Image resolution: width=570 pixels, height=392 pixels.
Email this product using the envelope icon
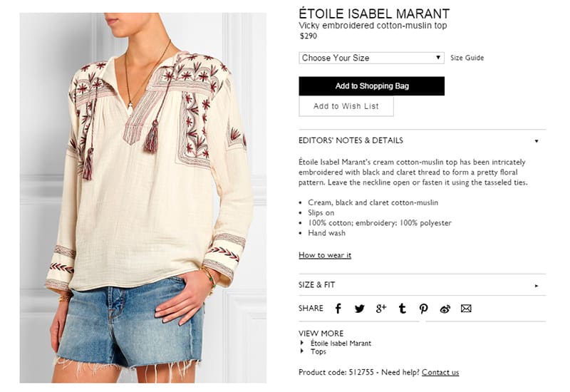click(x=466, y=309)
